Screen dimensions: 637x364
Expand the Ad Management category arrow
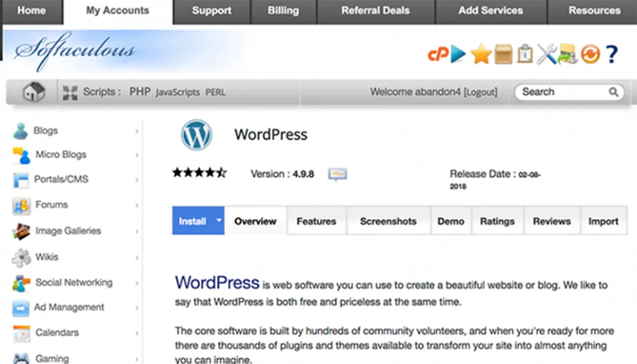point(137,308)
